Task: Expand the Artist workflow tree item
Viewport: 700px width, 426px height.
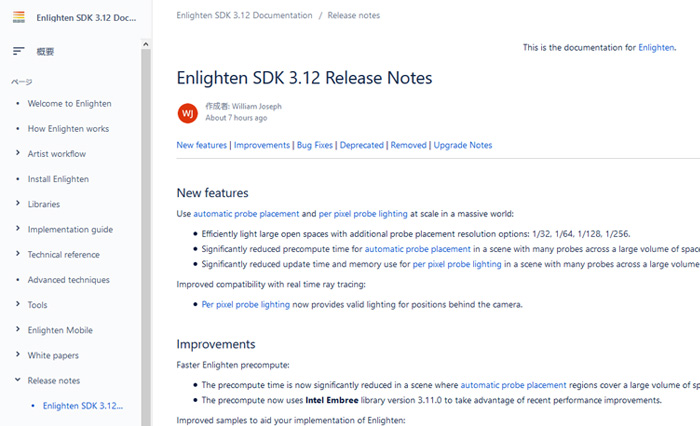Action: 18,153
